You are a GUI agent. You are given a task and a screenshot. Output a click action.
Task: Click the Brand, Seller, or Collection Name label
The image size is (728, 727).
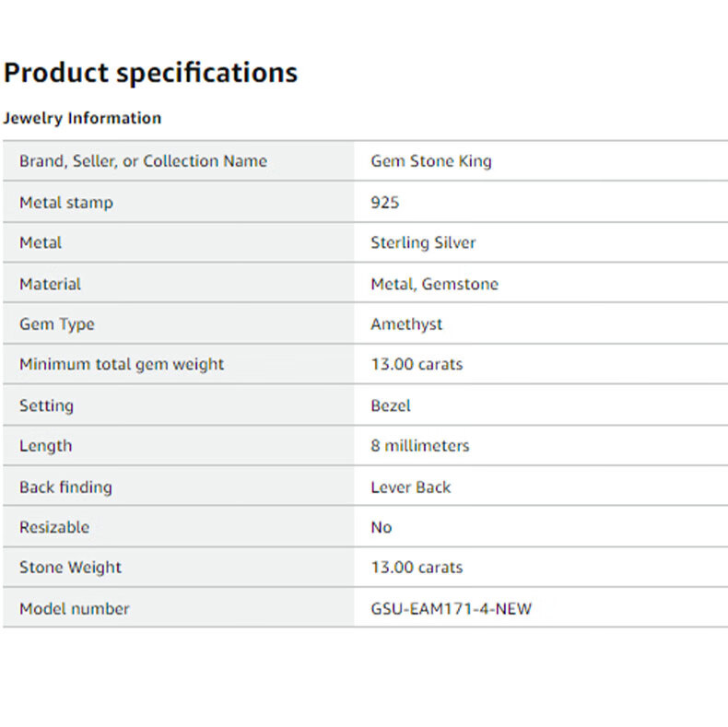pyautogui.click(x=143, y=161)
